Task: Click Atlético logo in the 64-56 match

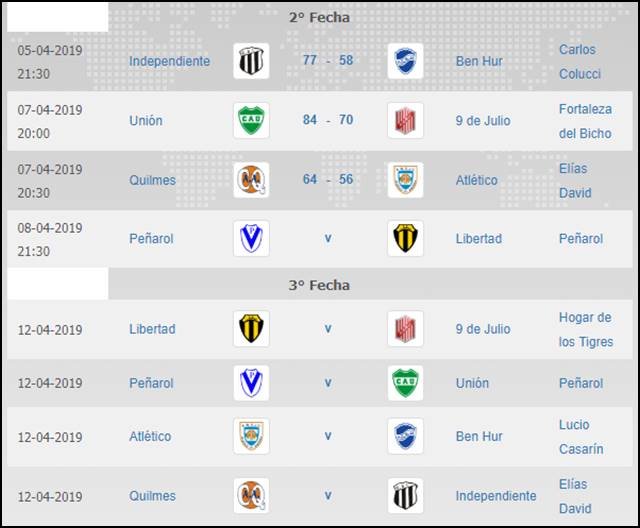Action: tap(405, 180)
